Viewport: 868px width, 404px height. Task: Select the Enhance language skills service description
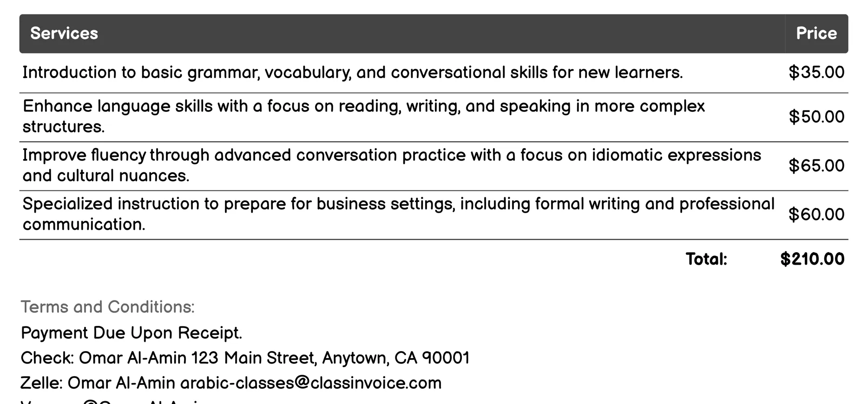coord(363,116)
